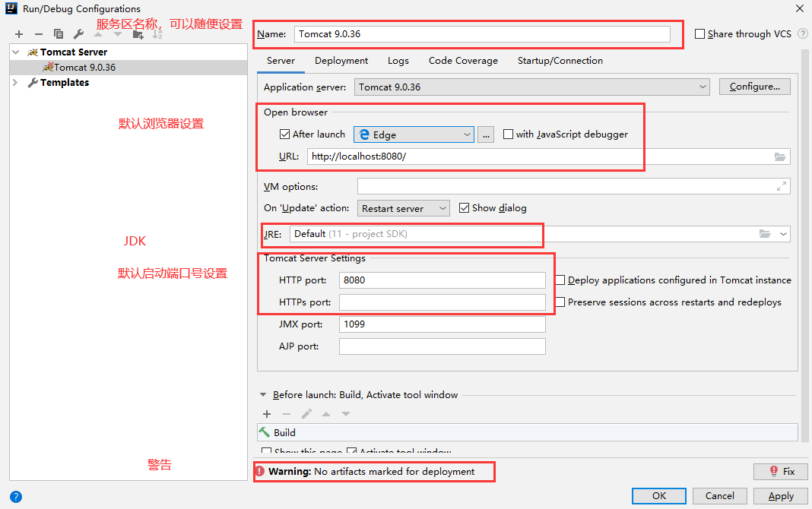The image size is (812, 509).
Task: Close the Run/Debug Configurations dialog
Action: click(800, 8)
